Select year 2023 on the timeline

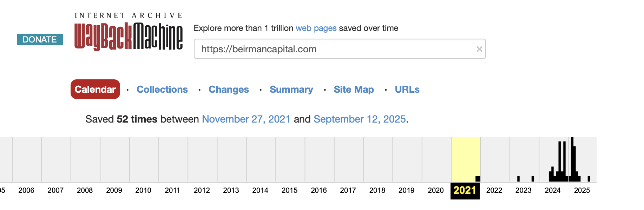point(523,190)
